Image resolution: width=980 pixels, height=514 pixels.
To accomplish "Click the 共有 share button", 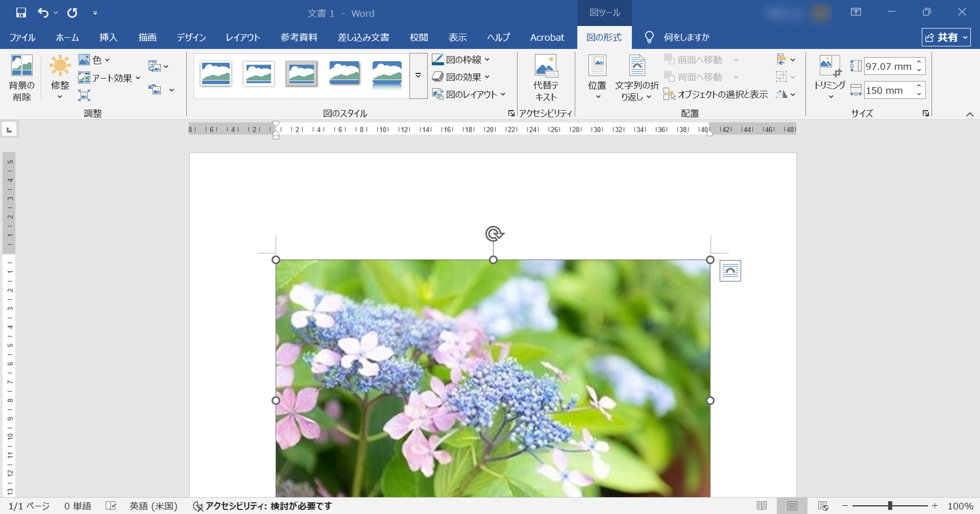I will [x=946, y=37].
